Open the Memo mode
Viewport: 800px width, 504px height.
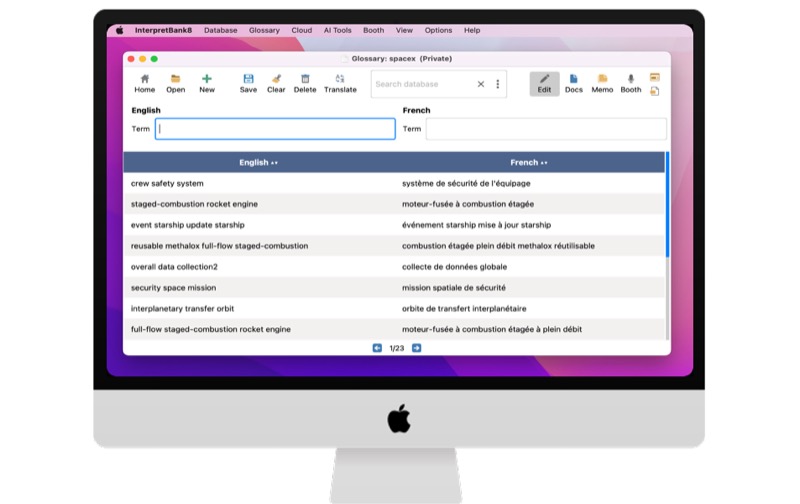coord(602,84)
